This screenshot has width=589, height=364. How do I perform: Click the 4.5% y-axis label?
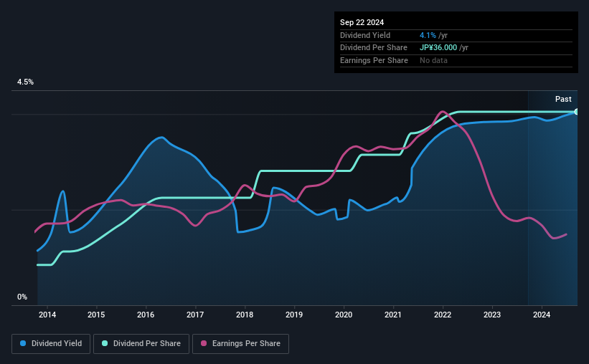pyautogui.click(x=25, y=82)
